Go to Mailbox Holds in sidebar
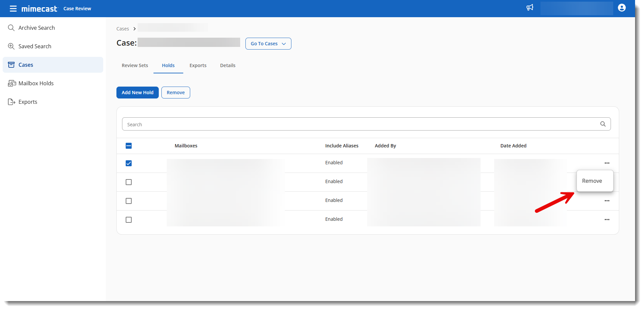644x310 pixels. coord(36,83)
